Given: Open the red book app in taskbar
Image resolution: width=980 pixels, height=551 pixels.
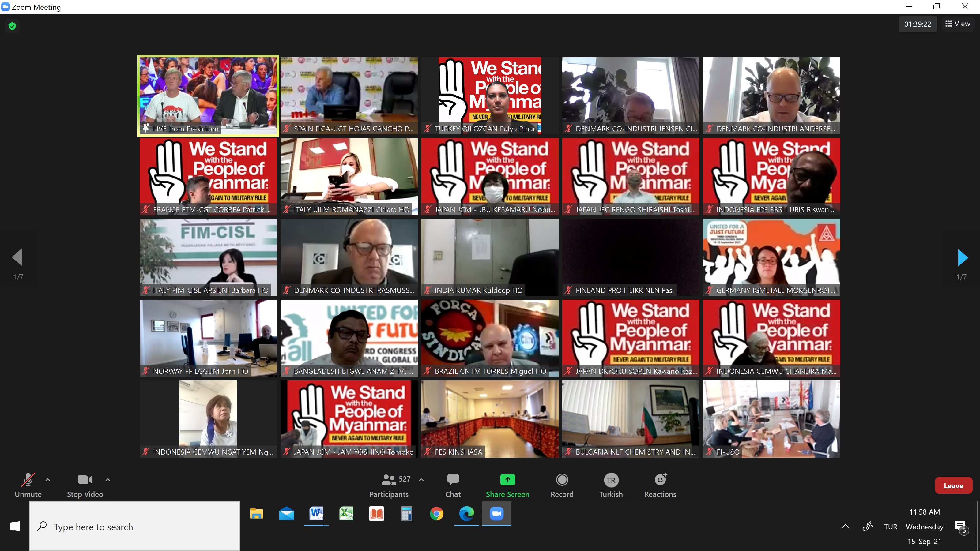Looking at the screenshot, I should [376, 514].
